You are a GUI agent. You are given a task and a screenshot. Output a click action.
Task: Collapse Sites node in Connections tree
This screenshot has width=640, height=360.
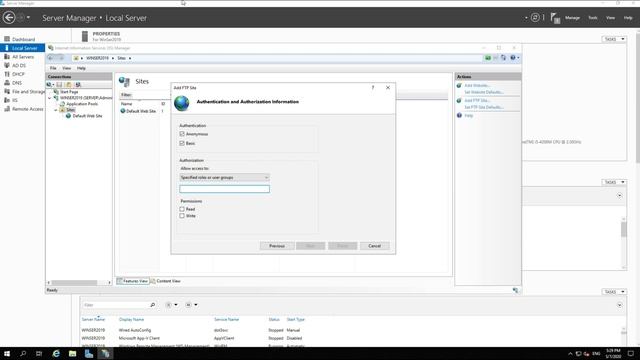tap(56, 110)
